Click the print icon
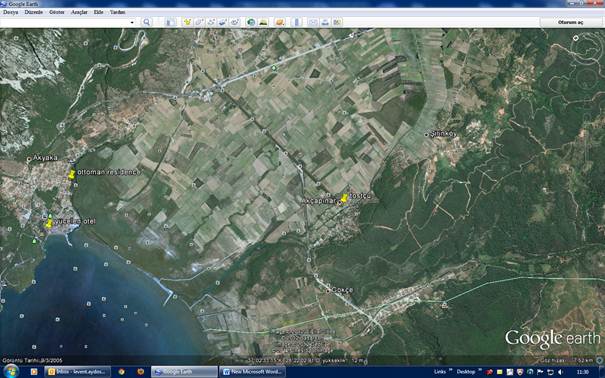 tap(325, 22)
